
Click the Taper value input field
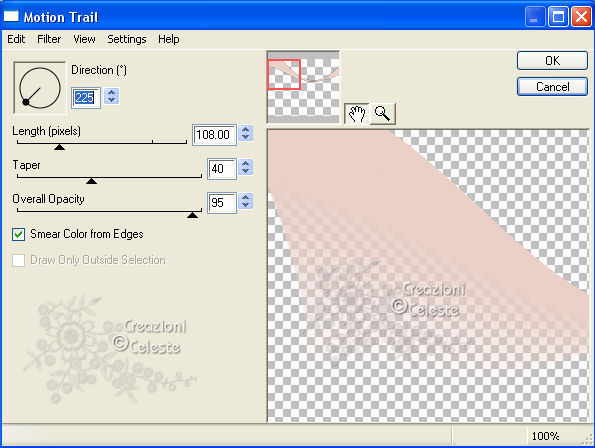click(222, 168)
